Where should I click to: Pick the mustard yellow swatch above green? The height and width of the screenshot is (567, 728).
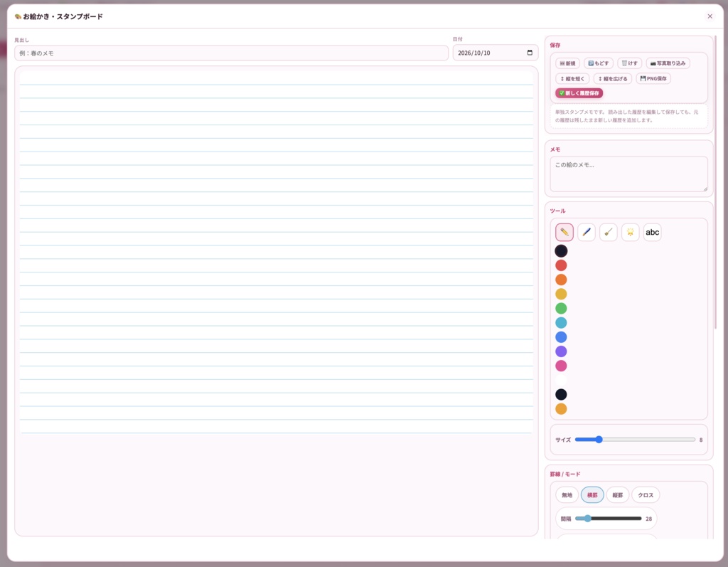[561, 295]
